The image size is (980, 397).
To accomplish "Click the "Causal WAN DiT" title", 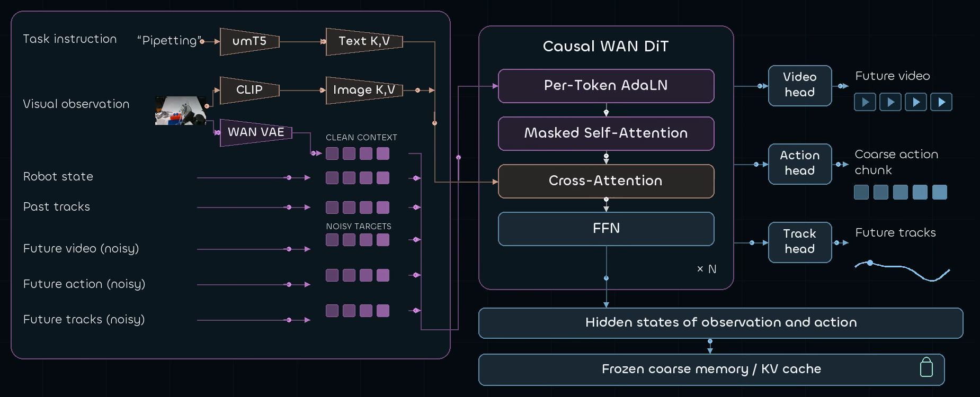I will click(606, 47).
